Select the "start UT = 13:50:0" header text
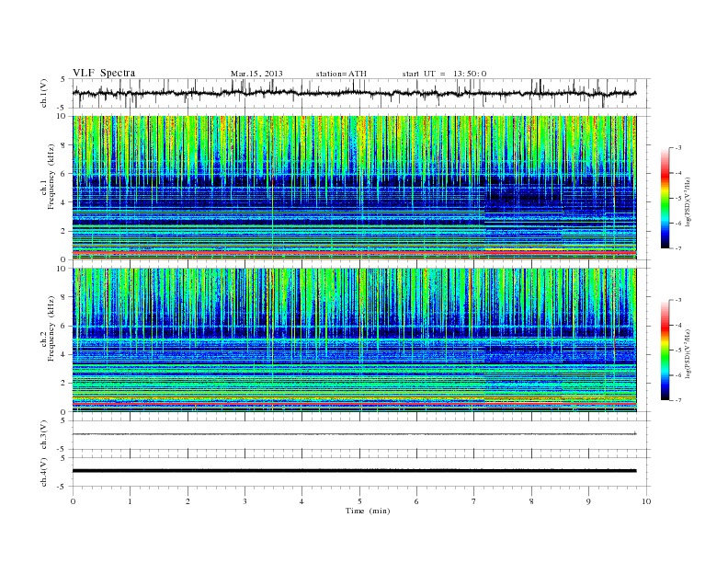 pos(444,74)
